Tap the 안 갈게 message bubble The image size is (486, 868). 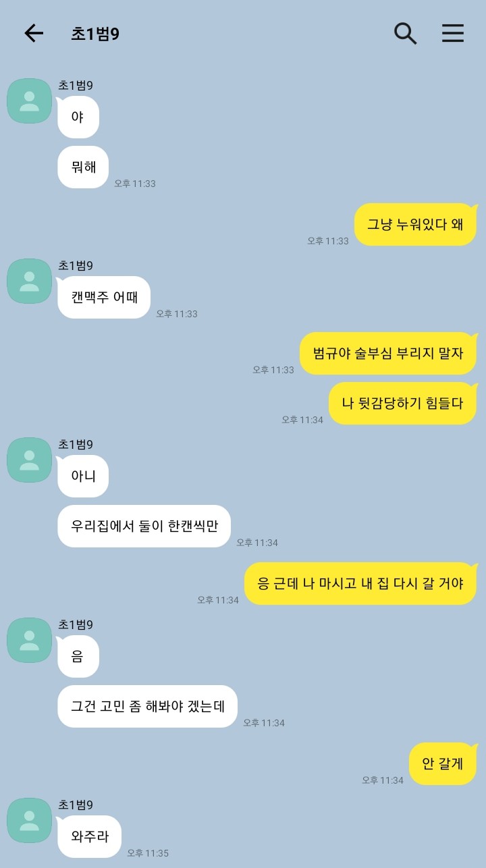443,763
